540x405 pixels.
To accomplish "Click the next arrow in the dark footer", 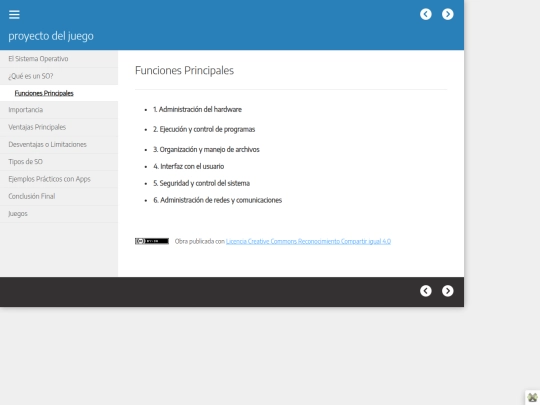I will 447,291.
